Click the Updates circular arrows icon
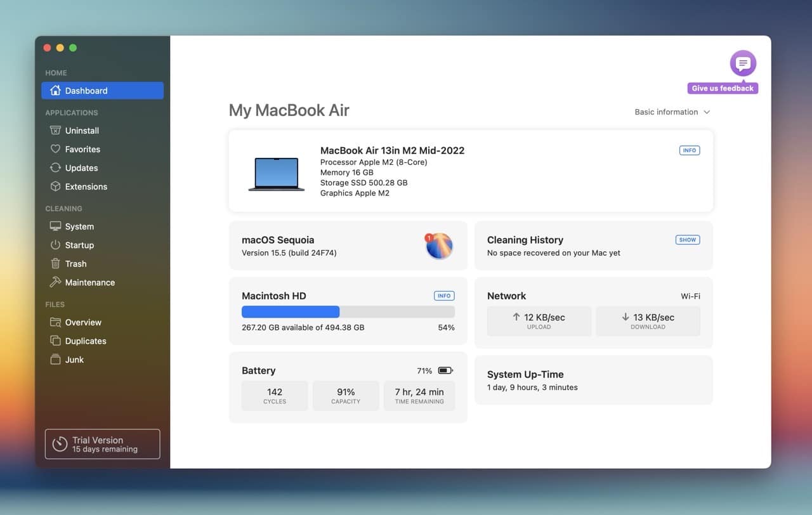The width and height of the screenshot is (812, 515). (56, 168)
